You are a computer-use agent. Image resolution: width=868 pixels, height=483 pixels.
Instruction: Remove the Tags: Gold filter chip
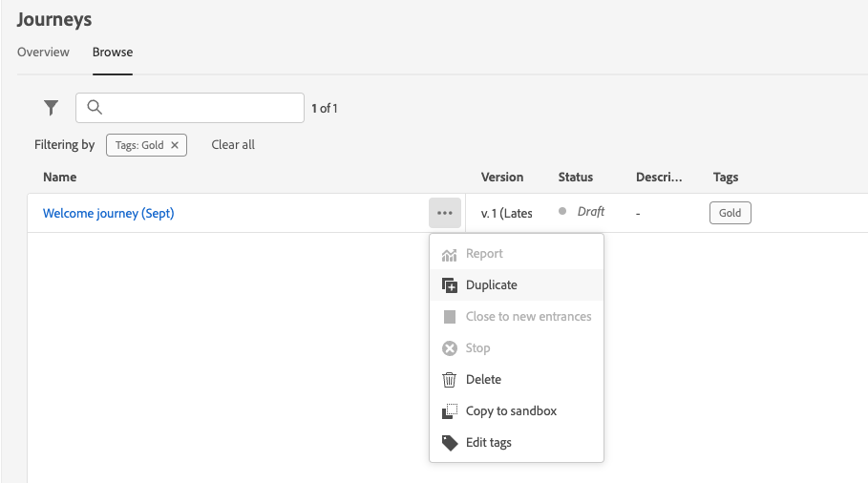[175, 145]
